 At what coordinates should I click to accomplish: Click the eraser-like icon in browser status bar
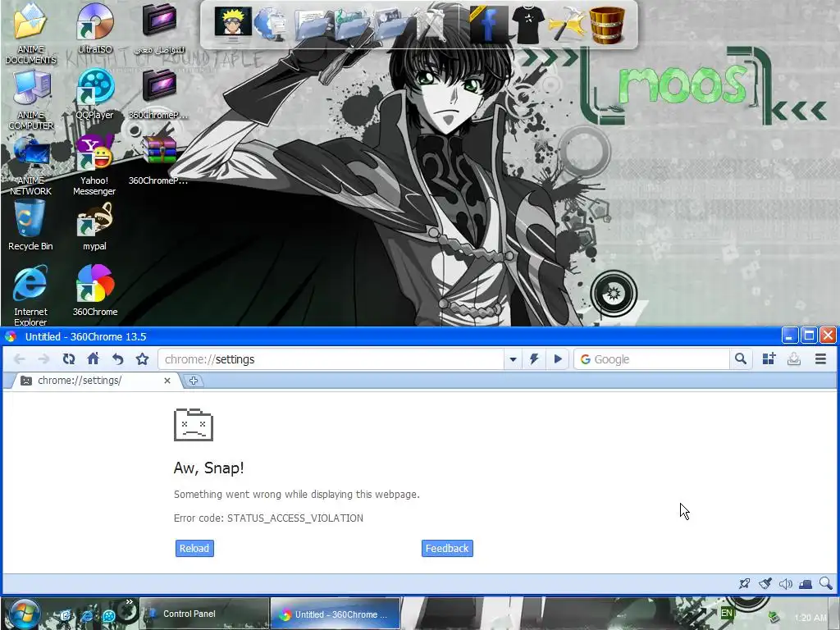(806, 583)
